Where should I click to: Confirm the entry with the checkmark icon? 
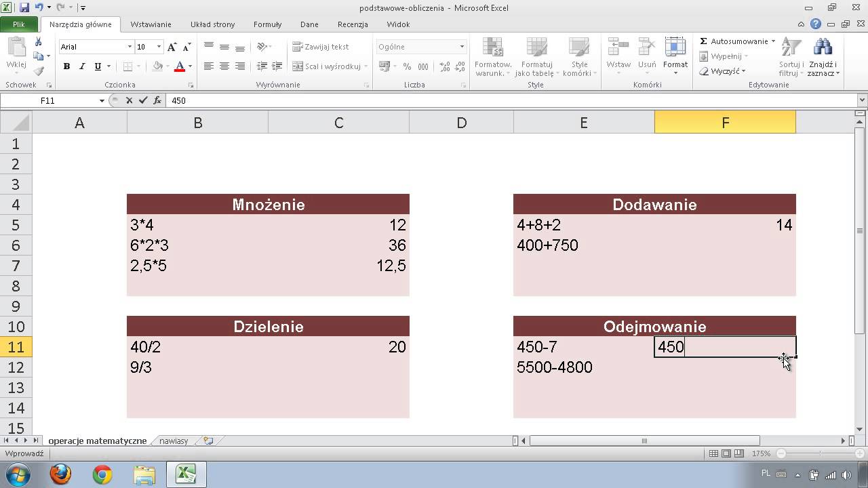point(142,100)
